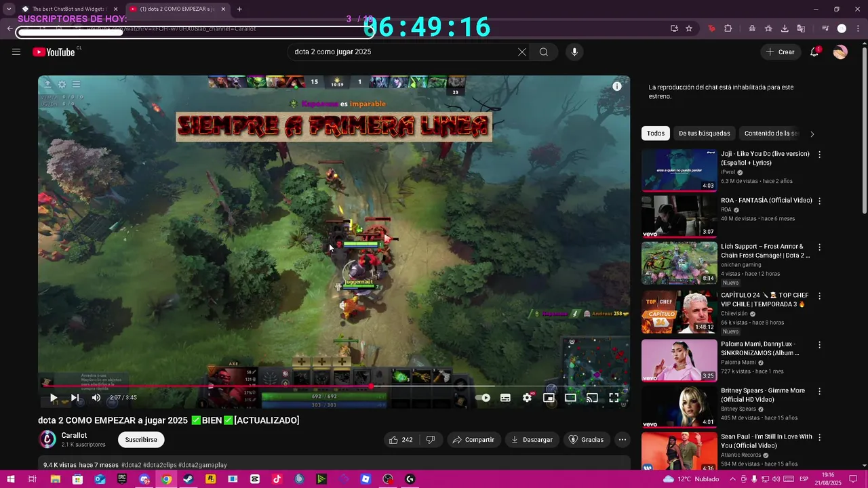Image resolution: width=868 pixels, height=488 pixels.
Task: Open a new browser tab
Action: pyautogui.click(x=239, y=9)
